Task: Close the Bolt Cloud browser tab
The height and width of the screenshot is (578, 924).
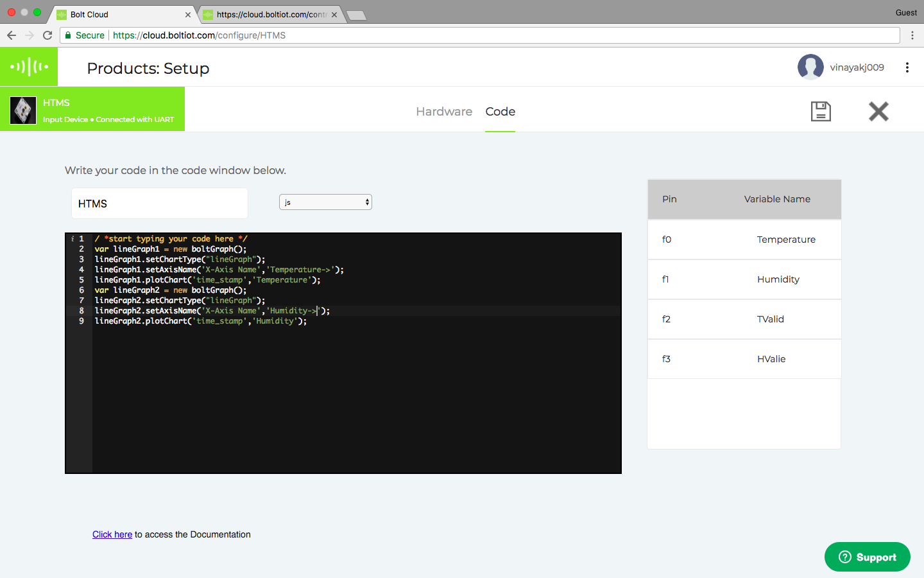Action: click(x=188, y=15)
